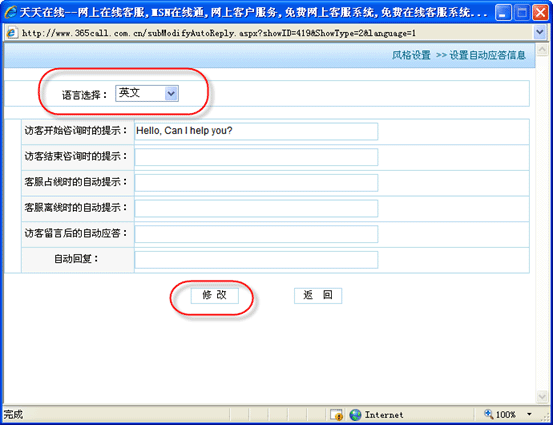The height and width of the screenshot is (425, 553).
Task: Expand the zoom level arrow next to 100%
Action: (x=529, y=414)
